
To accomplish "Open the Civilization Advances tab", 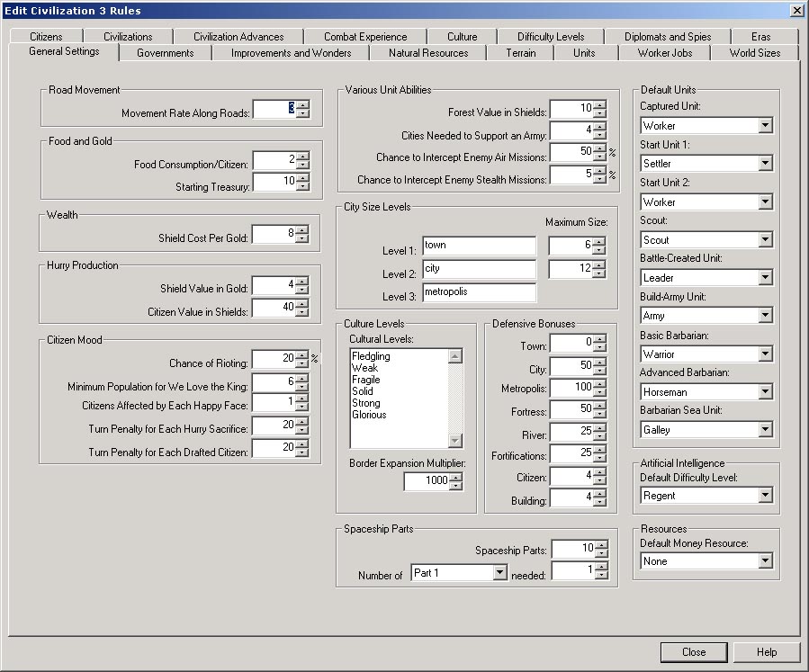I will point(238,36).
